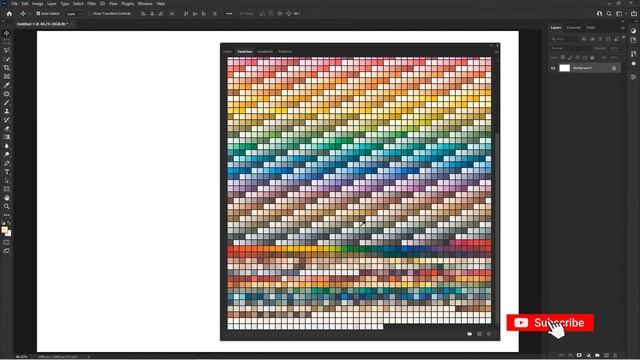Switch to the Patterns tab

click(285, 51)
